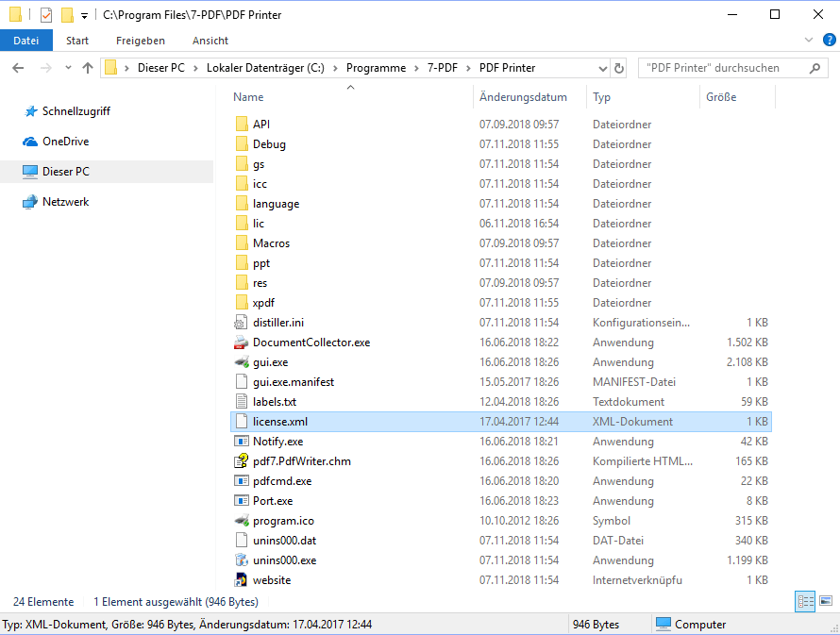The width and height of the screenshot is (840, 635).
Task: Switch to the Ansicht tab
Action: coord(210,41)
